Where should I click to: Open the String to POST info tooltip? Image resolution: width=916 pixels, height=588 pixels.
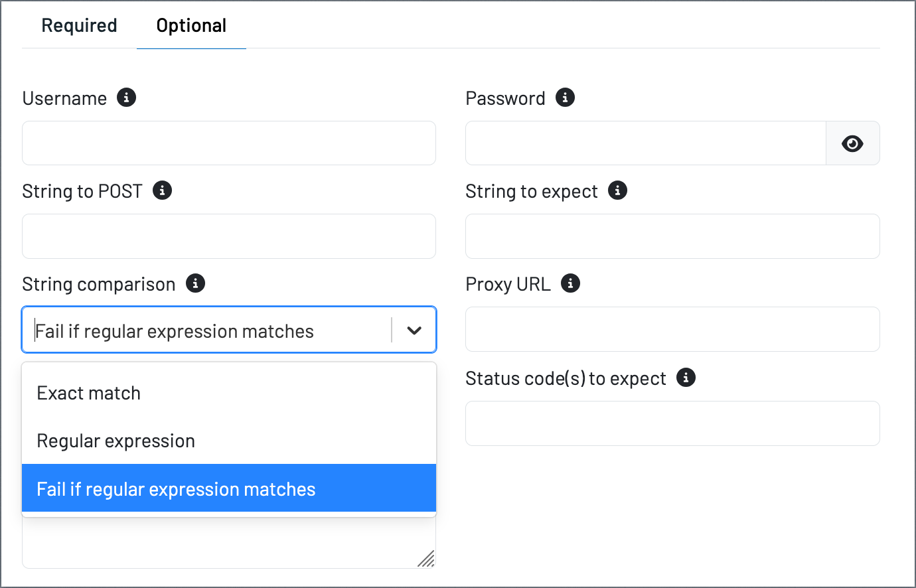pyautogui.click(x=163, y=190)
